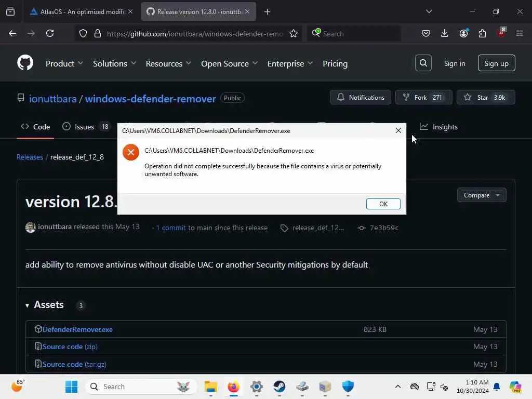The height and width of the screenshot is (399, 532).
Task: Click the uBlock extension icon
Action: tap(501, 33)
